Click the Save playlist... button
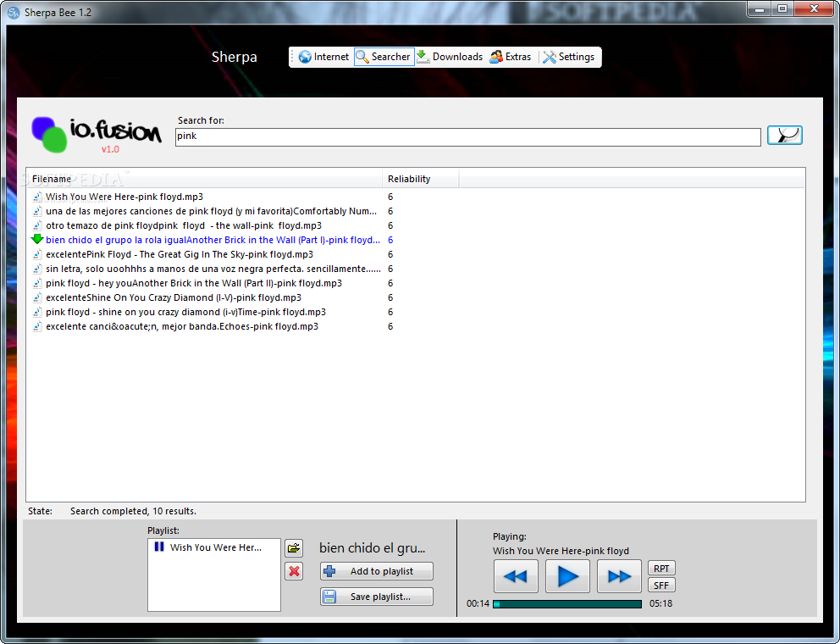 click(x=377, y=597)
